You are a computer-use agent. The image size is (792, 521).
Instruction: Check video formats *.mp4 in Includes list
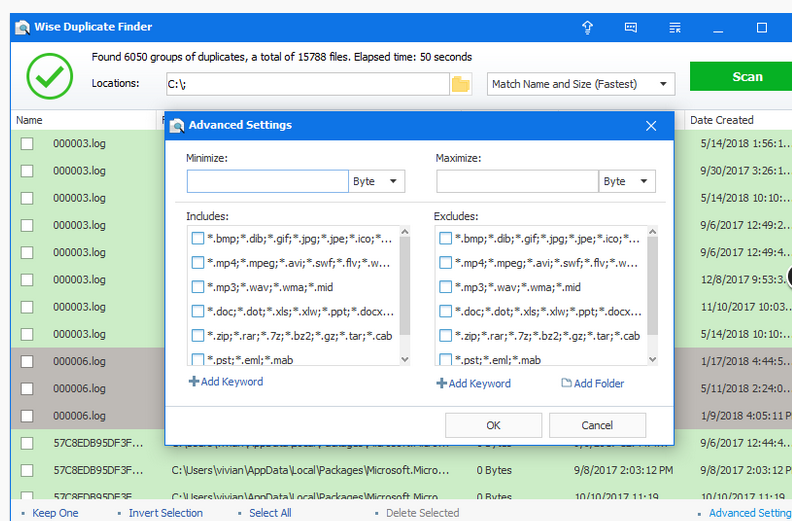point(197,263)
